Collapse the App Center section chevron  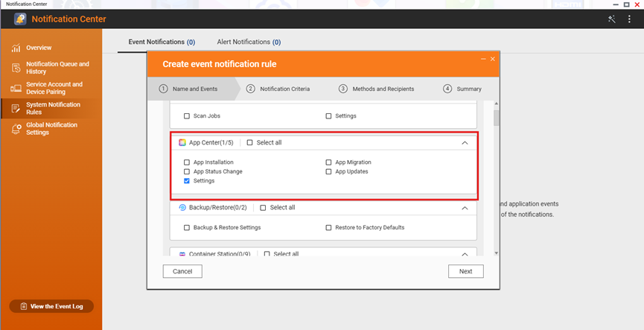click(x=465, y=142)
